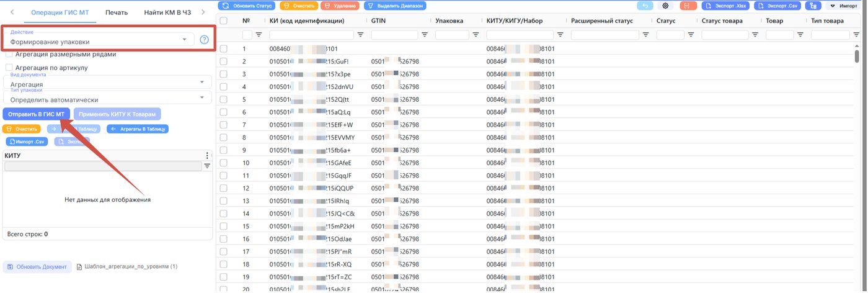The width and height of the screenshot is (868, 293).
Task: Click the КИ column filter input field
Action: (312, 35)
